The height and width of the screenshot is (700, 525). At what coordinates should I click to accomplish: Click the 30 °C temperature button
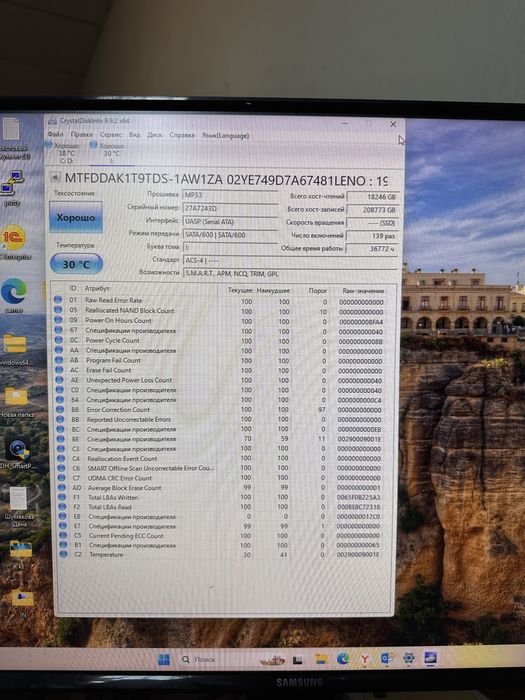76,264
